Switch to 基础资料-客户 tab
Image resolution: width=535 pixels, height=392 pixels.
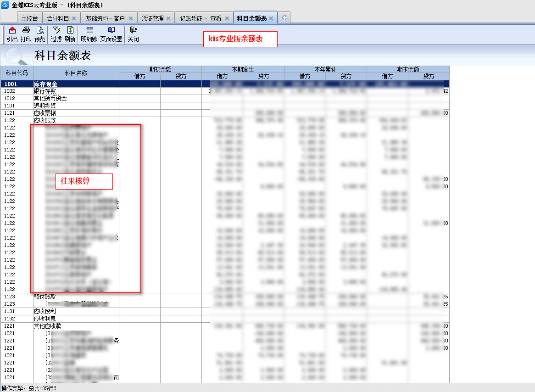click(105, 18)
